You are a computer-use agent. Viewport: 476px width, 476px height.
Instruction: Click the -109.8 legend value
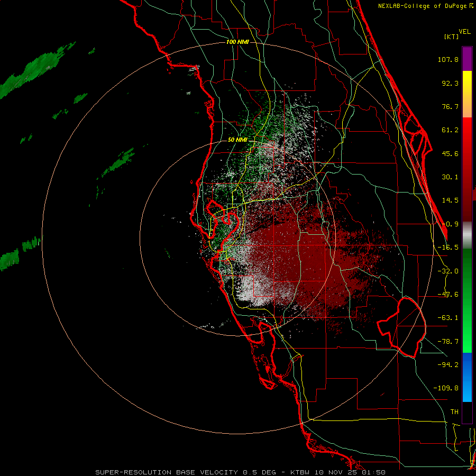point(446,388)
